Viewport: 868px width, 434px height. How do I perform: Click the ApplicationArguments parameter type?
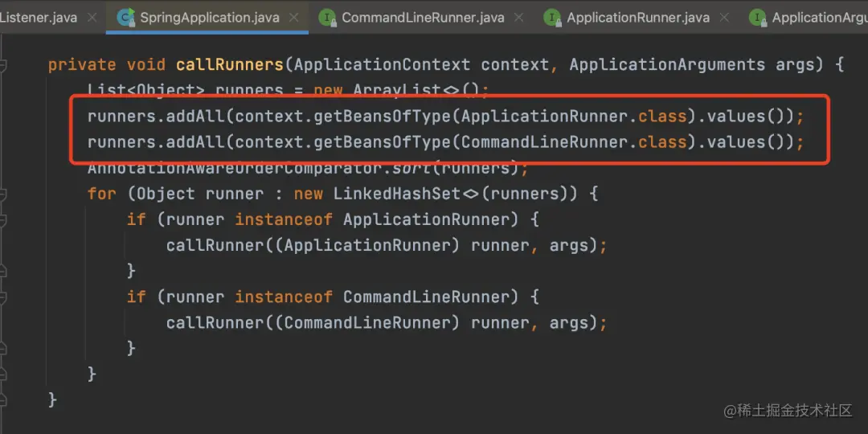coord(667,65)
